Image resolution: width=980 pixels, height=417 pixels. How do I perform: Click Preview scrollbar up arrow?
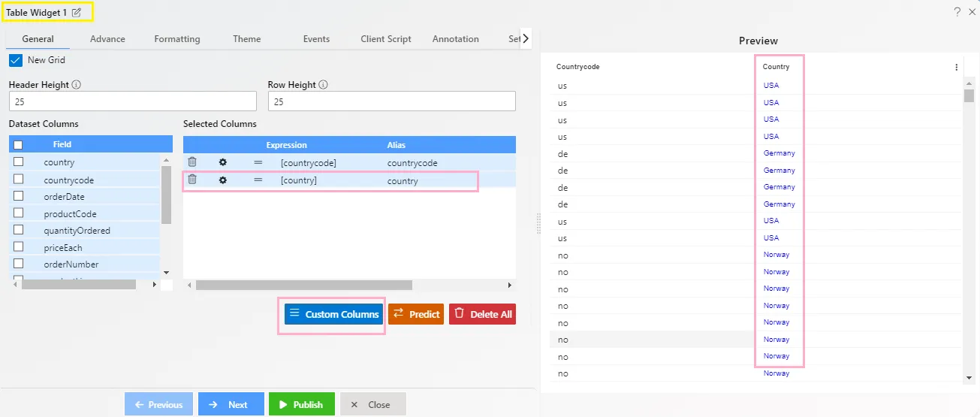coord(969,82)
